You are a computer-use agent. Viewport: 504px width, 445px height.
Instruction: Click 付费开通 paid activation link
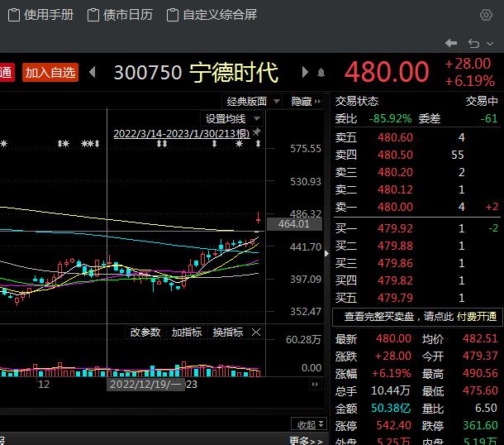point(477,317)
